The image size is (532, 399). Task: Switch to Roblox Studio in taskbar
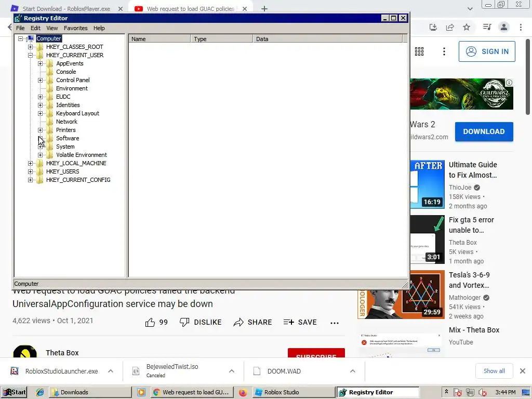coord(294,392)
